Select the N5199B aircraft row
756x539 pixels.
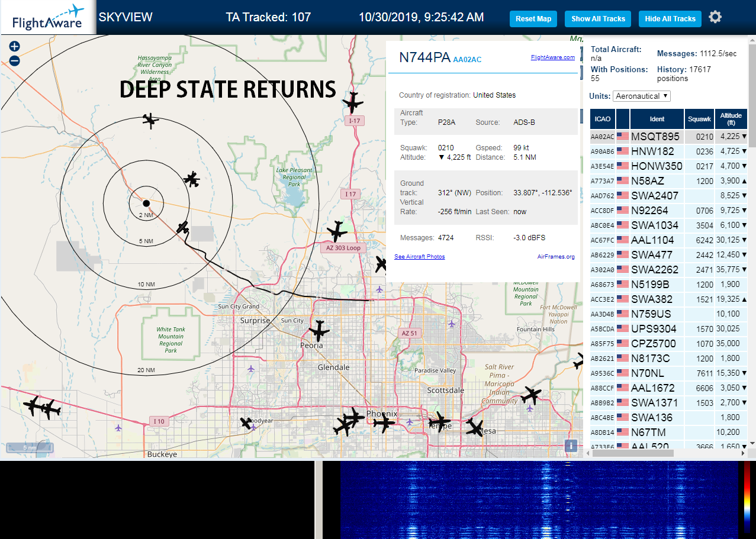(x=668, y=285)
